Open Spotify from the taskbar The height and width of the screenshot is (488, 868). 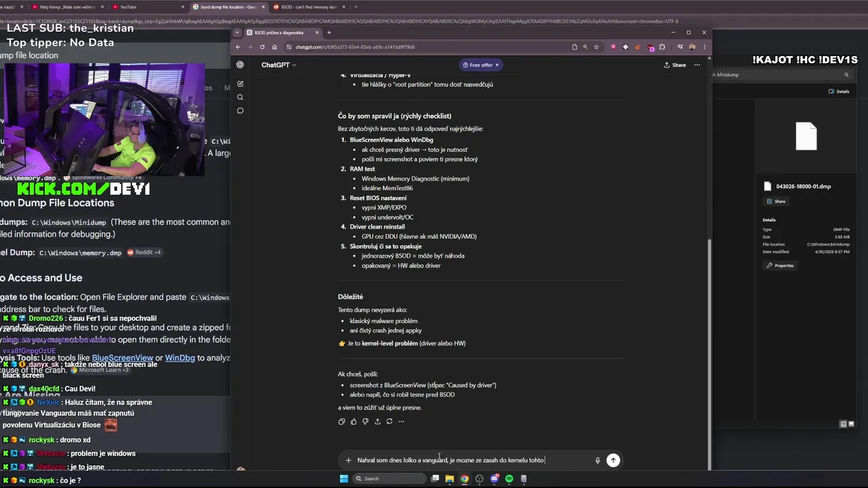(x=509, y=479)
